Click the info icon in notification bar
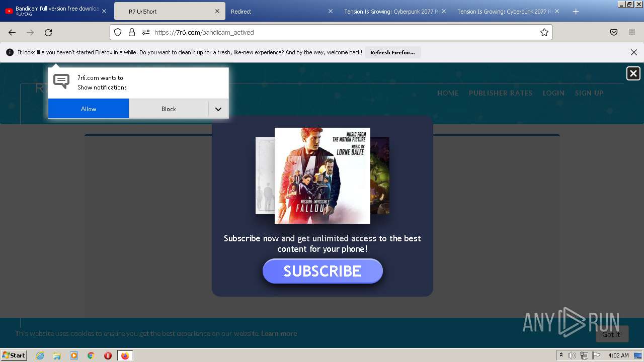Viewport: 644px width, 362px height. click(10, 52)
